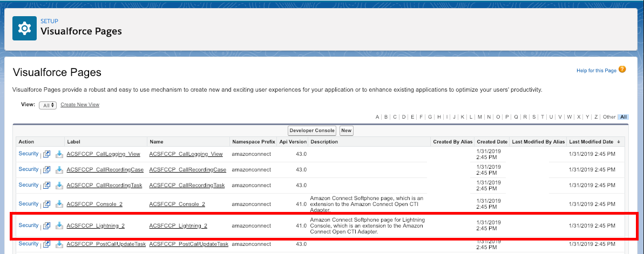This screenshot has width=644, height=254.
Task: Click download icon for ACSFCCP_CallRecordingCase
Action: (x=59, y=170)
